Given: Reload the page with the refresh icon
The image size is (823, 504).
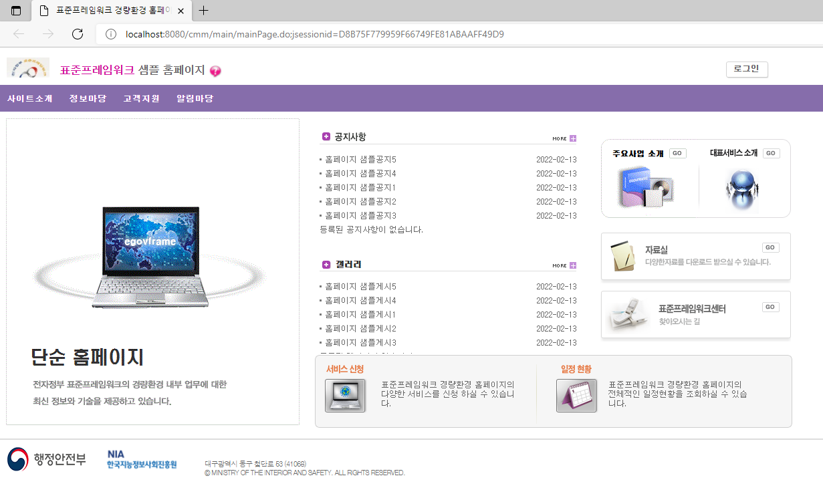Looking at the screenshot, I should (x=78, y=34).
